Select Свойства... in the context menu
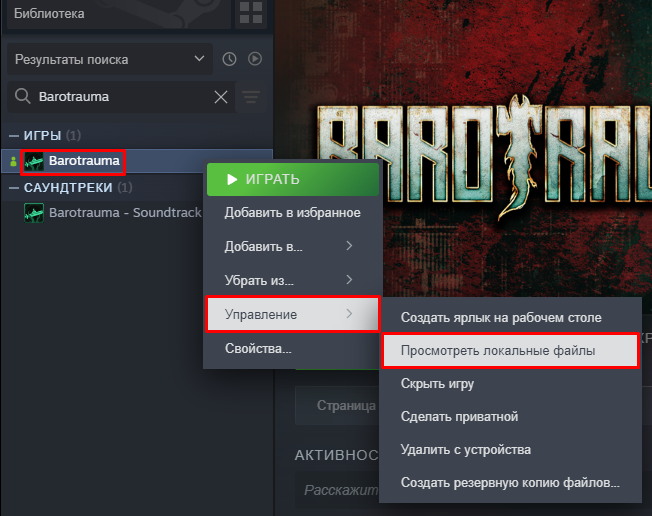 point(293,348)
